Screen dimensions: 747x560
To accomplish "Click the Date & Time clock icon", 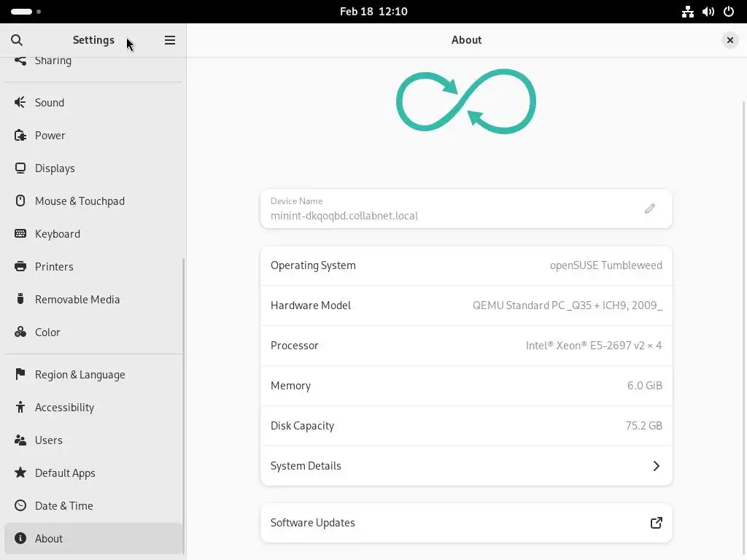I will tap(20, 505).
